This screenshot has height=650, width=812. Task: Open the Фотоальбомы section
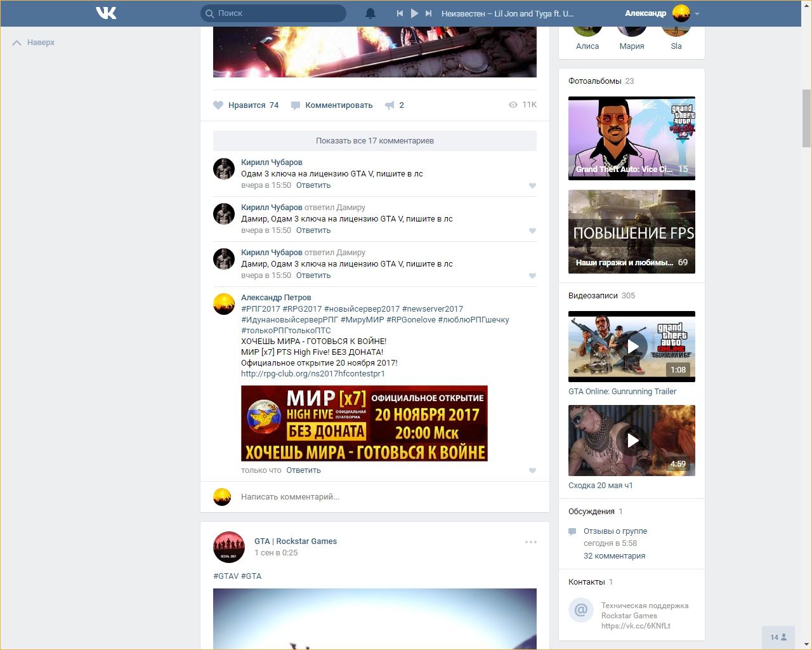pyautogui.click(x=595, y=81)
